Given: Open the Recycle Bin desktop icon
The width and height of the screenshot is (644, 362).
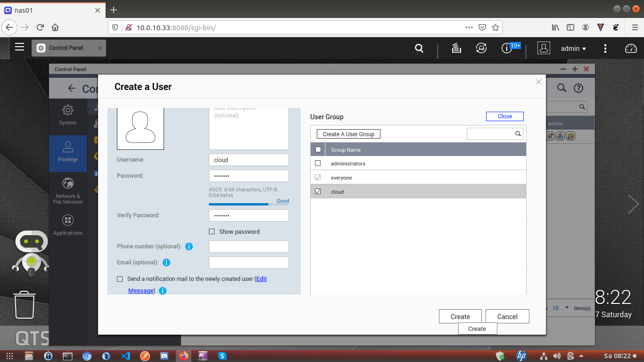Looking at the screenshot, I should tap(24, 304).
